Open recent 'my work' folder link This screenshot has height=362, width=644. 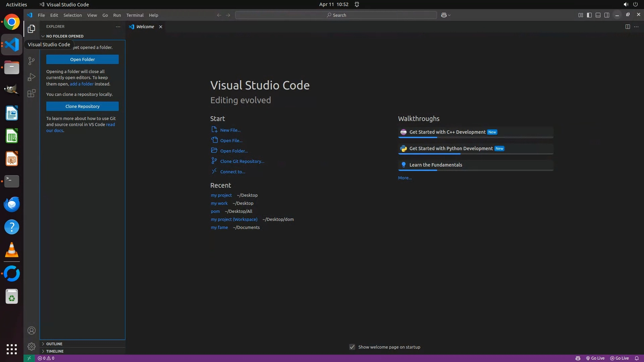coord(219,203)
